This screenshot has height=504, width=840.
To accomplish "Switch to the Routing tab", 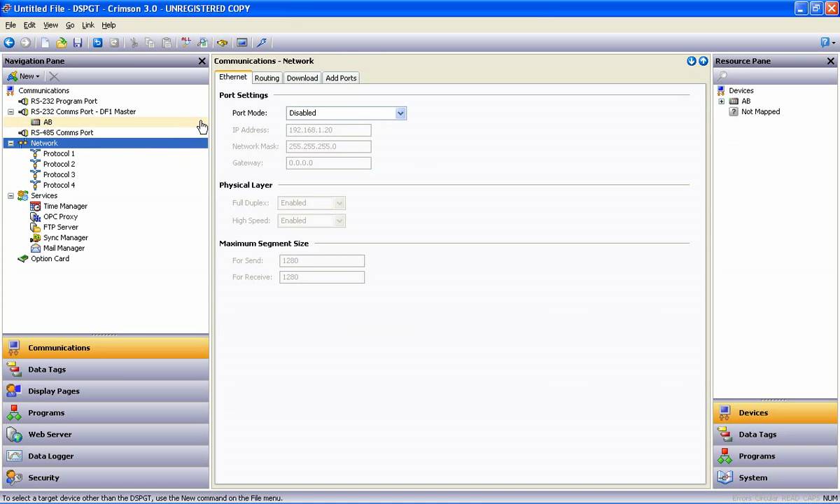I will pos(267,78).
